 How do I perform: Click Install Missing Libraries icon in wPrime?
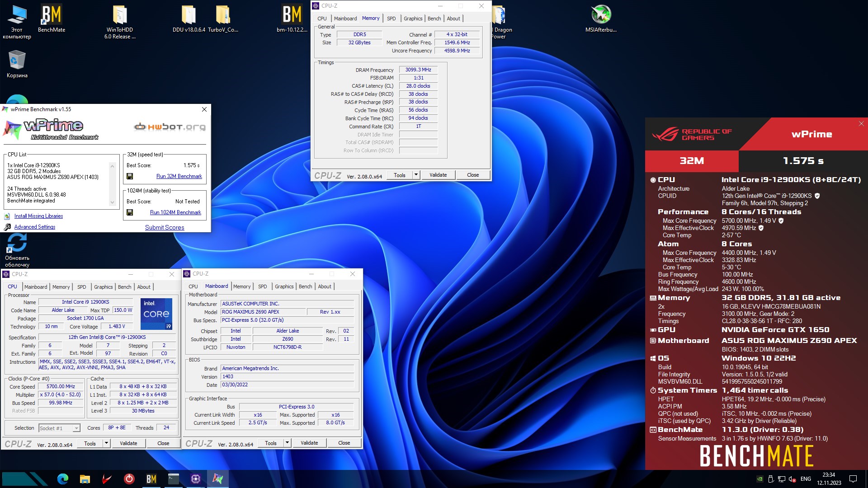point(7,216)
